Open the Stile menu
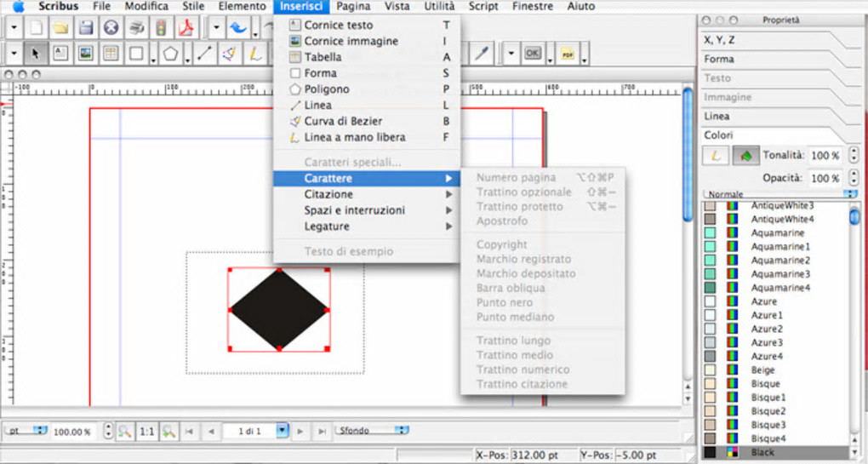Screen dimensions: 868x464 click(x=193, y=7)
